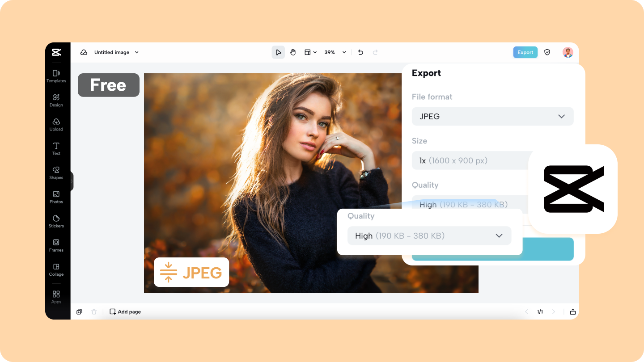644x362 pixels.
Task: Duplicate the current page
Action: coord(79,311)
